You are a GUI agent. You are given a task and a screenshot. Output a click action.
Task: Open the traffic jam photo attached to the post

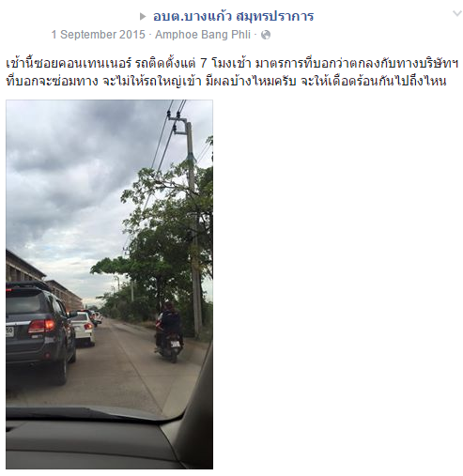point(109,284)
